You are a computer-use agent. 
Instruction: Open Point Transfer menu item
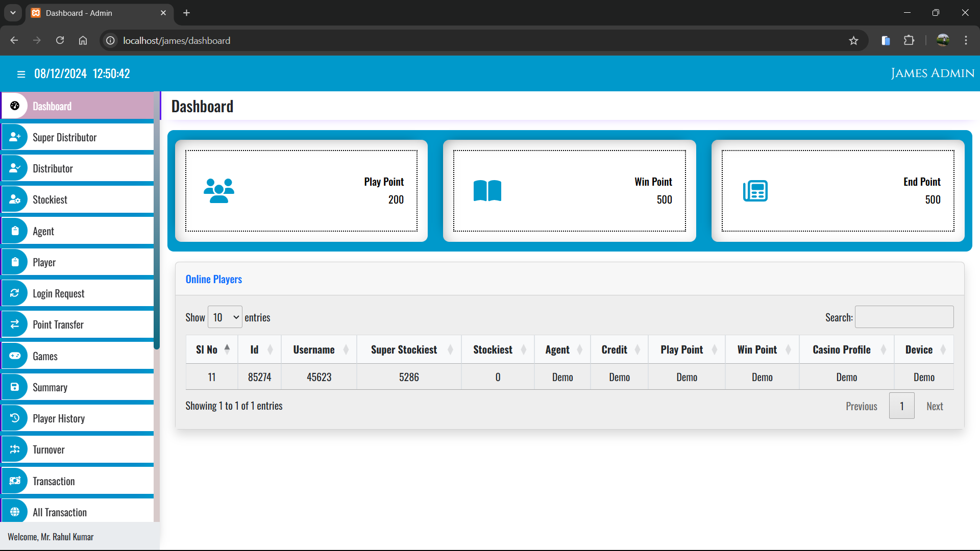coord(78,324)
